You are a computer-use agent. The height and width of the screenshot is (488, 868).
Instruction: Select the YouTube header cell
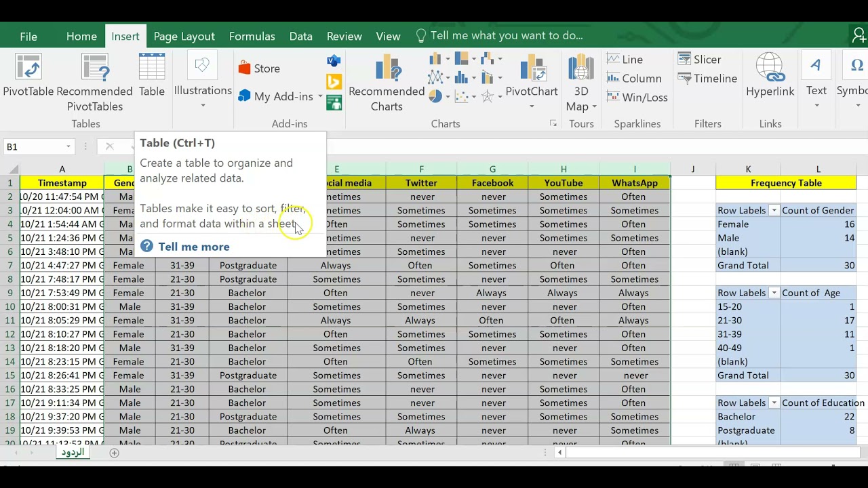point(564,183)
